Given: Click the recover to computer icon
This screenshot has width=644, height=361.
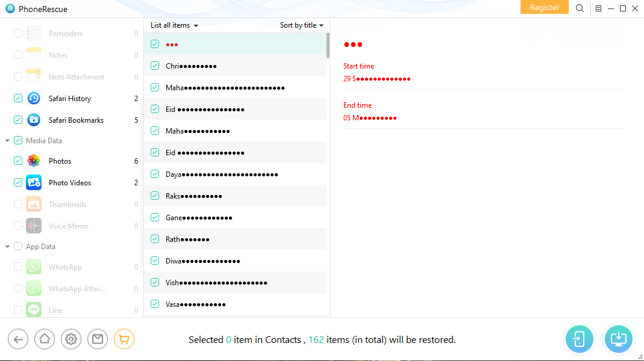Looking at the screenshot, I should [619, 339].
